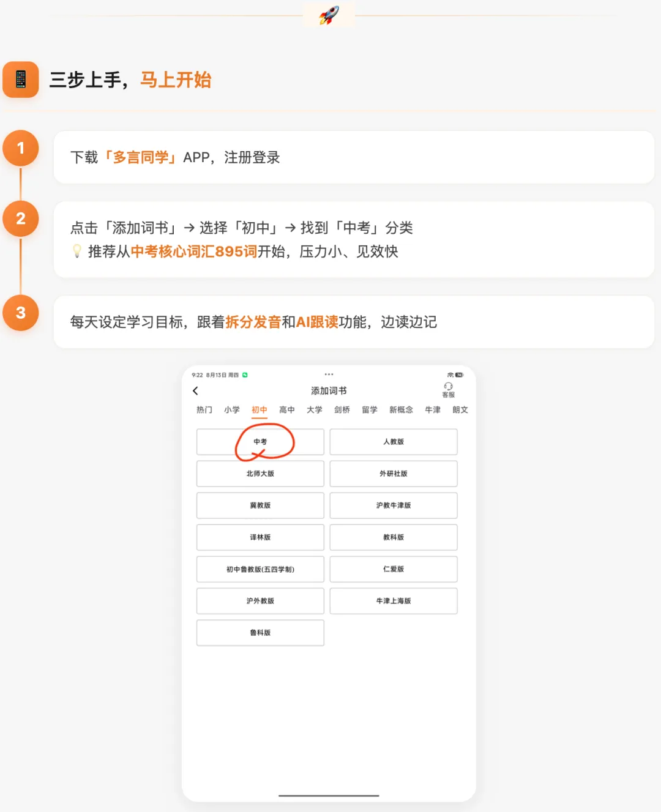Image resolution: width=661 pixels, height=812 pixels.
Task: Click the rocket emoji at the top
Action: pyautogui.click(x=329, y=15)
